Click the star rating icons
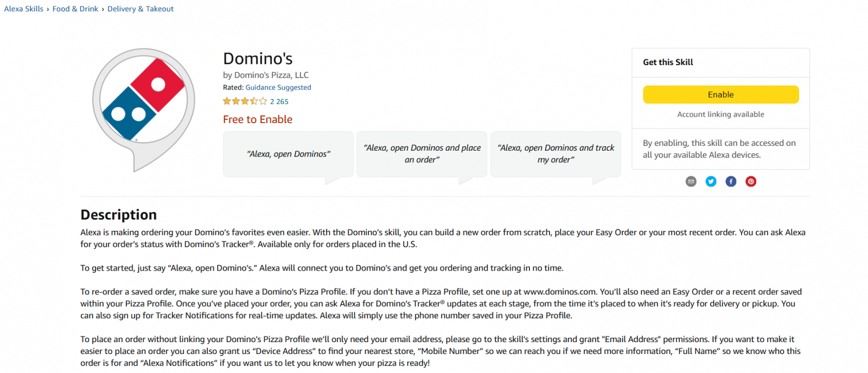Image resolution: width=868 pixels, height=373 pixels. [245, 101]
